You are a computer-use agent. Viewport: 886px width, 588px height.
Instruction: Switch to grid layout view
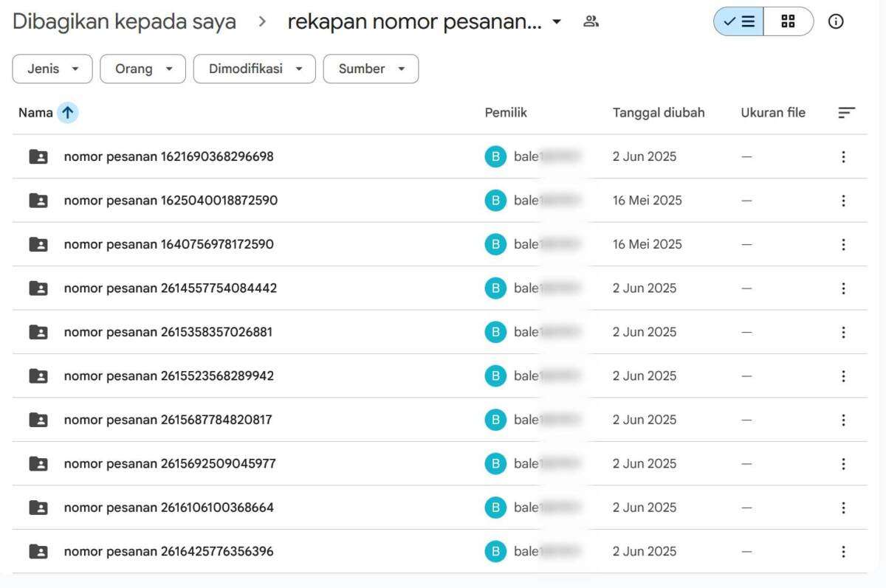(x=788, y=22)
